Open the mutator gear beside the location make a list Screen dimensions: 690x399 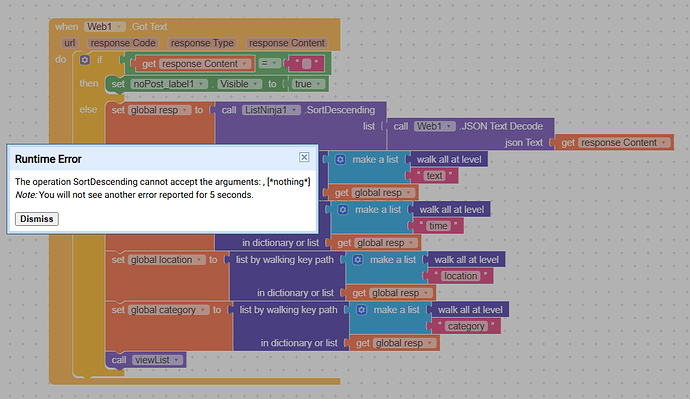click(x=358, y=260)
